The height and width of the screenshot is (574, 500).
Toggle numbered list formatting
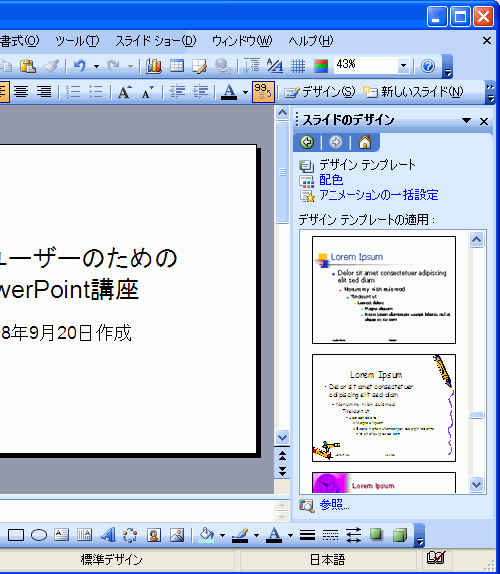[x=73, y=92]
